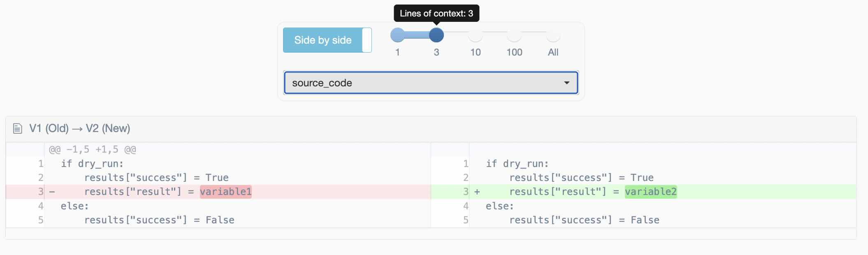Set context slider to 10 lines
Screen dimensions: 868x255
(x=476, y=35)
